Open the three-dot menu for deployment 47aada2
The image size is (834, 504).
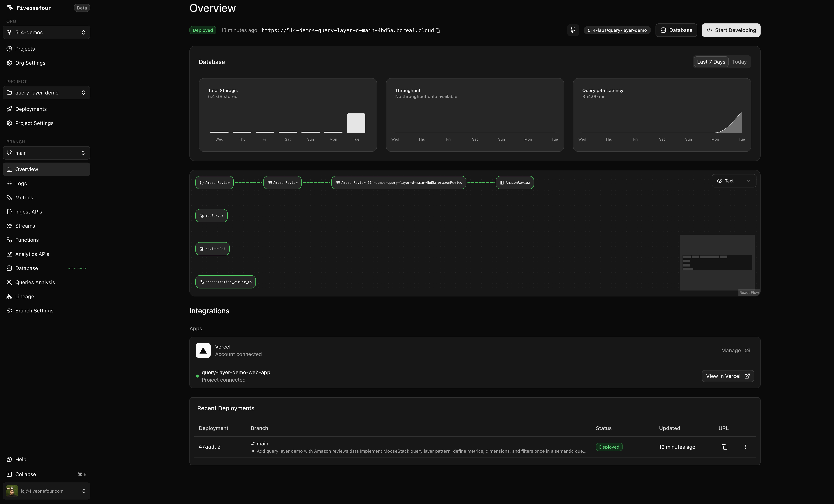pyautogui.click(x=745, y=447)
